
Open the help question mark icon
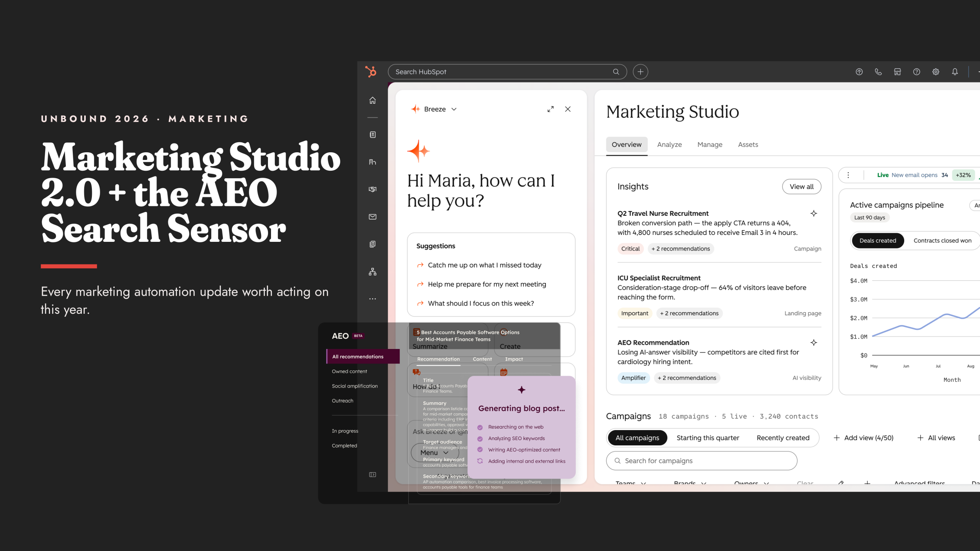pos(916,72)
